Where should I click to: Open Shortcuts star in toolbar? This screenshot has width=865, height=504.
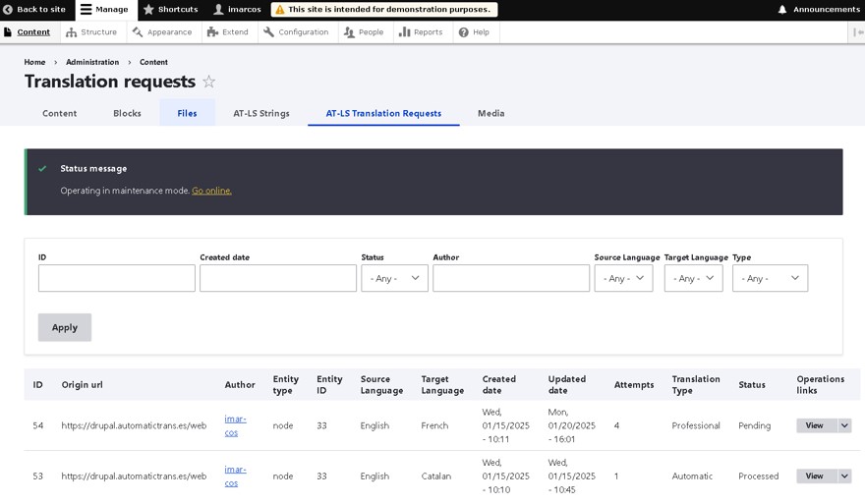coord(148,10)
